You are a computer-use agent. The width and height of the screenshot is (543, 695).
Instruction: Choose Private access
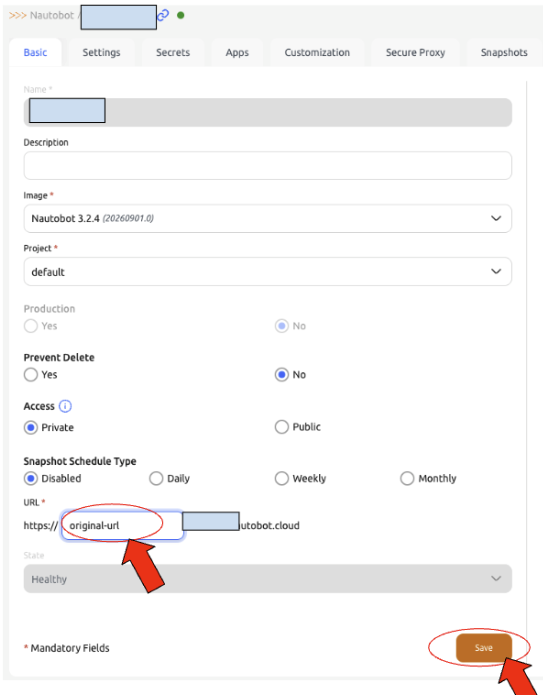(x=31, y=428)
